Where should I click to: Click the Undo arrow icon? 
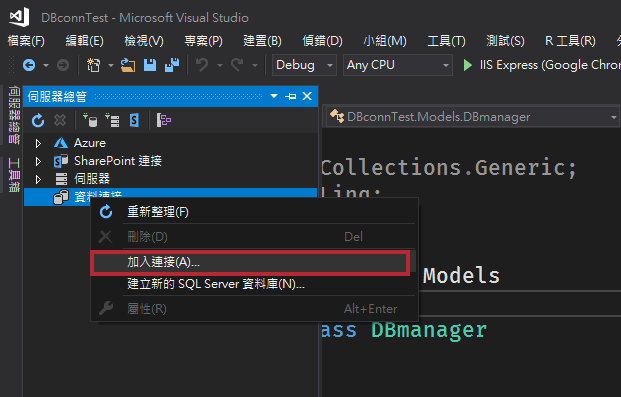(202, 65)
